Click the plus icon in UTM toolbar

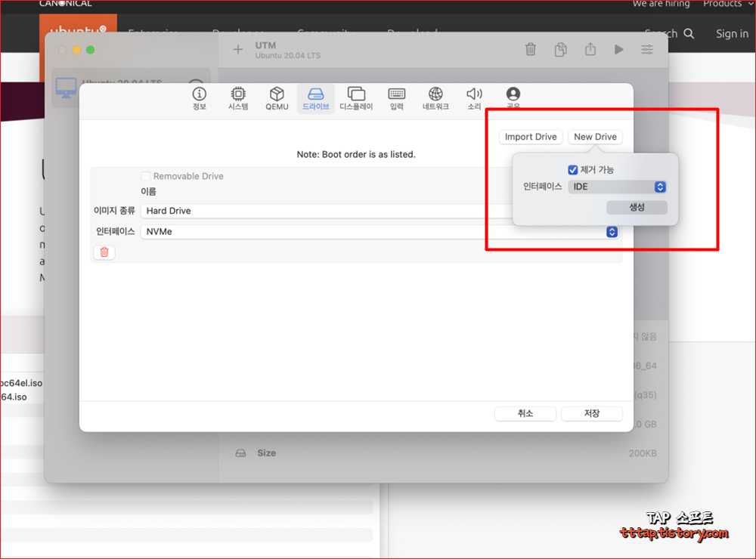tap(237, 50)
